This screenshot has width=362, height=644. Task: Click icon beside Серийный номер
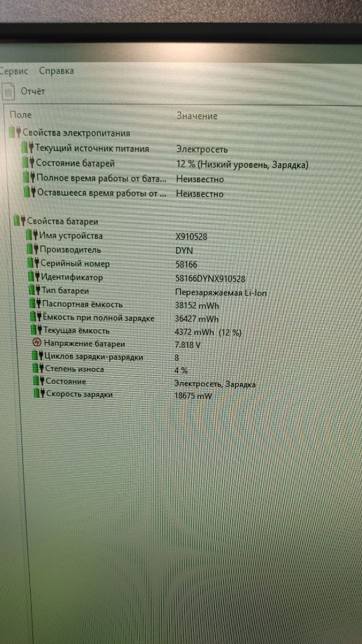[x=34, y=264]
